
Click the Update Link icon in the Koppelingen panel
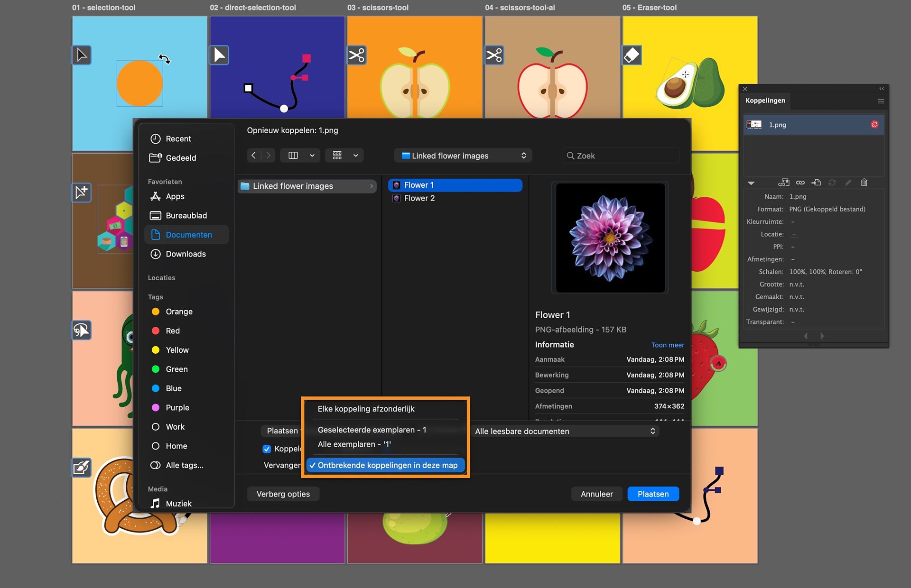point(832,183)
